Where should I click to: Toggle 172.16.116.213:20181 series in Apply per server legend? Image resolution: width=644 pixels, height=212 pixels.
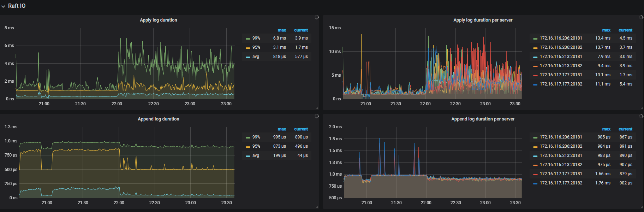pos(561,57)
